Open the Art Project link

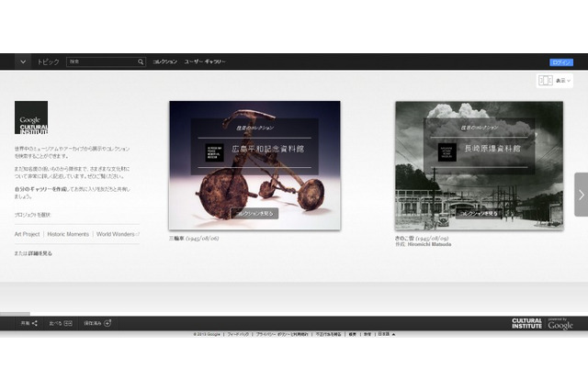[27, 235]
